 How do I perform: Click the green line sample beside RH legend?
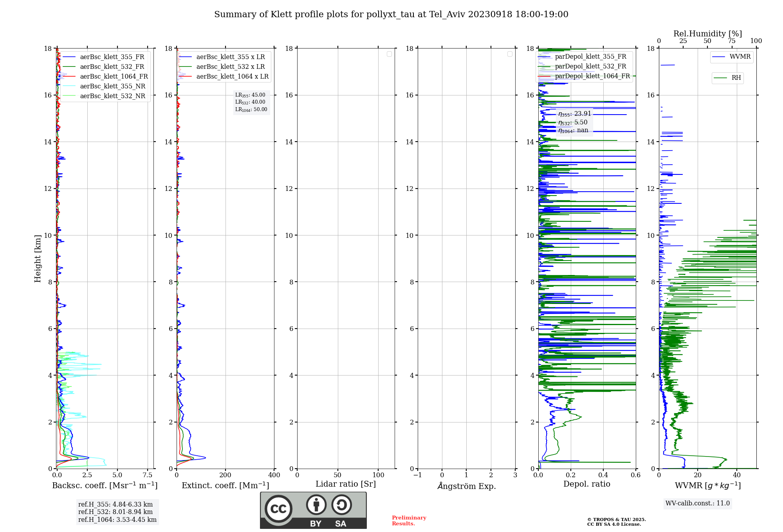click(x=720, y=78)
